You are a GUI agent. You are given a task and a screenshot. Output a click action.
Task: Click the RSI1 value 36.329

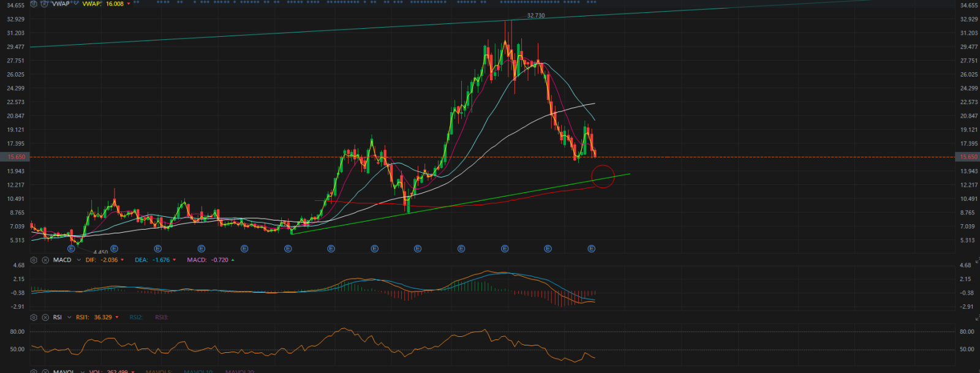coord(103,317)
